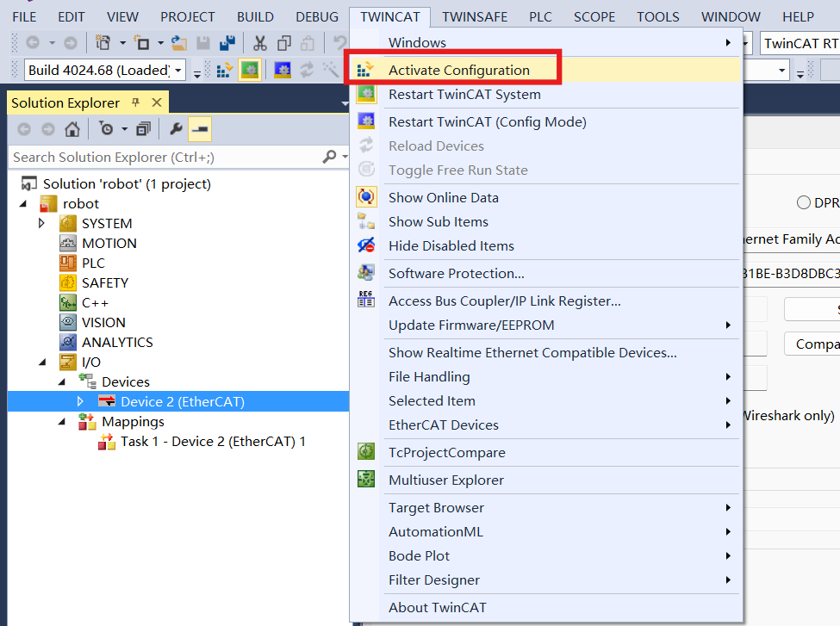Click Activate Configuration toolbar icon
Viewport: 840px width, 626px height.
(226, 70)
